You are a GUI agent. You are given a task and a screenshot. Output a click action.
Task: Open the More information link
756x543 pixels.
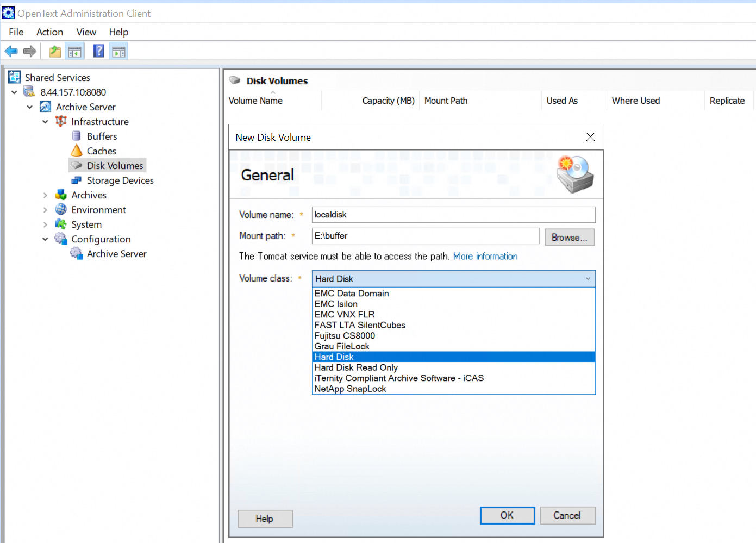(485, 256)
